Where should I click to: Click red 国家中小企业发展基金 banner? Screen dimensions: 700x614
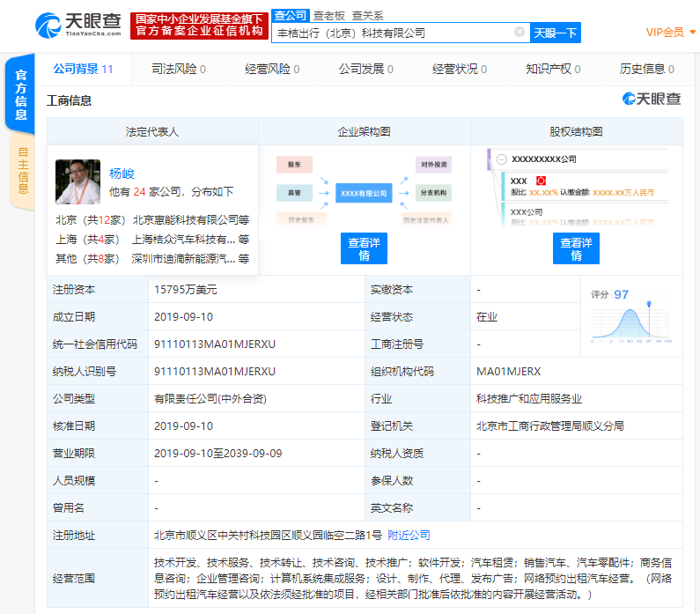pyautogui.click(x=199, y=26)
